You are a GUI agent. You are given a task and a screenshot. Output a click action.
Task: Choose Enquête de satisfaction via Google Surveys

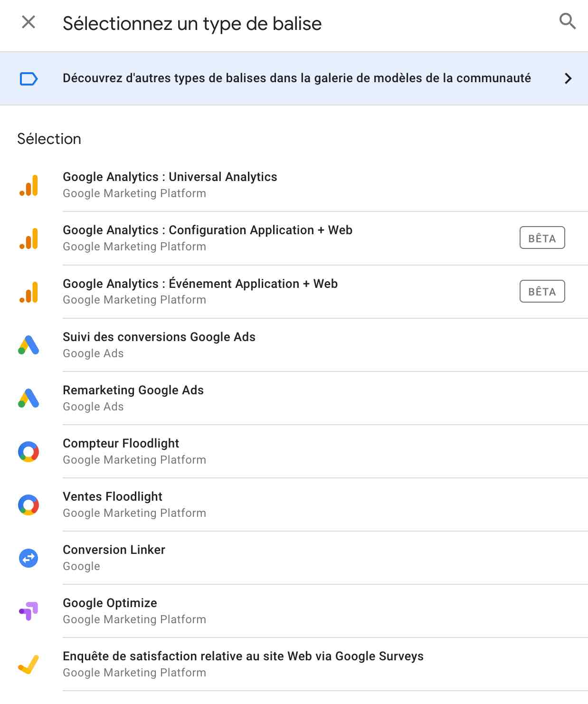point(244,656)
